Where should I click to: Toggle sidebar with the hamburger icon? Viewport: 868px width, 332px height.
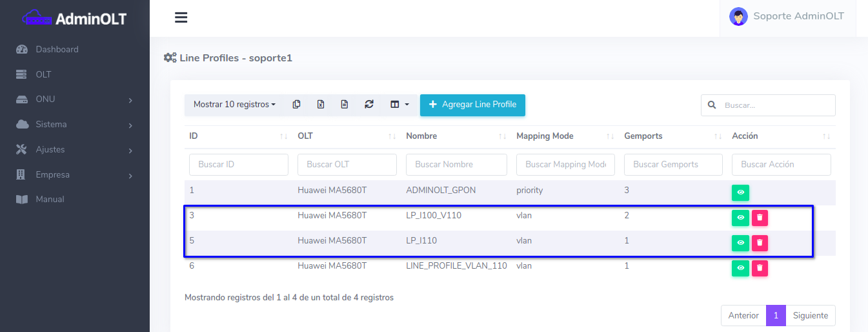coord(181,17)
